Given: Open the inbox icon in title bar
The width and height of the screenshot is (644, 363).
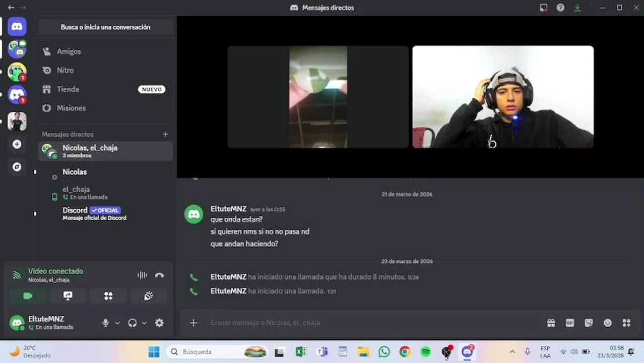Looking at the screenshot, I should [x=544, y=8].
